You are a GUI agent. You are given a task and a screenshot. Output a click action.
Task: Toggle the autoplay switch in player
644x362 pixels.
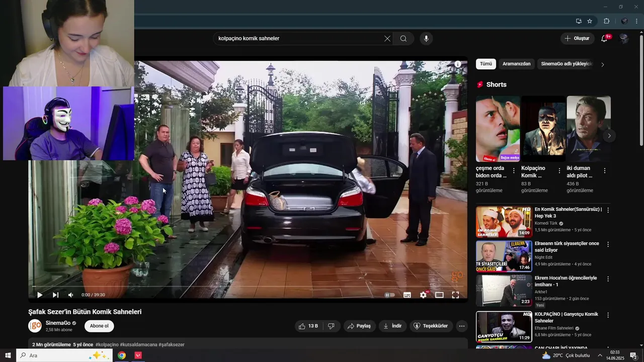click(x=389, y=295)
